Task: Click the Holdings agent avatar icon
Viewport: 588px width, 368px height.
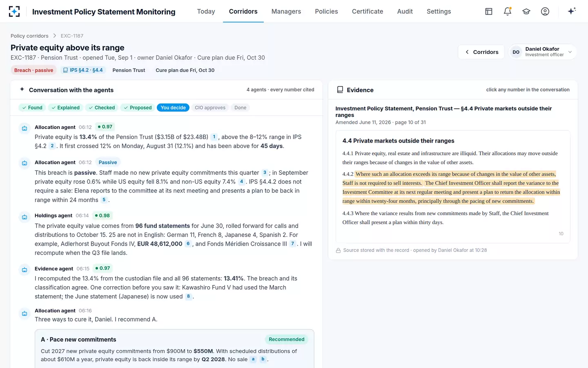Action: pyautogui.click(x=24, y=217)
